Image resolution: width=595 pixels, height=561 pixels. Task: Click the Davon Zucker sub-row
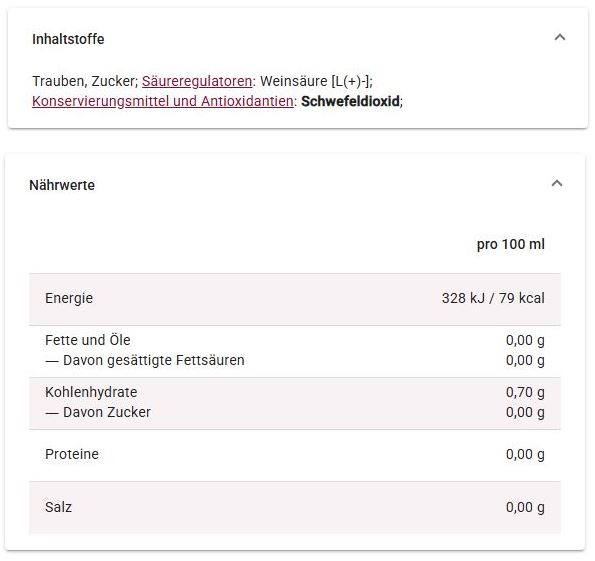click(98, 412)
